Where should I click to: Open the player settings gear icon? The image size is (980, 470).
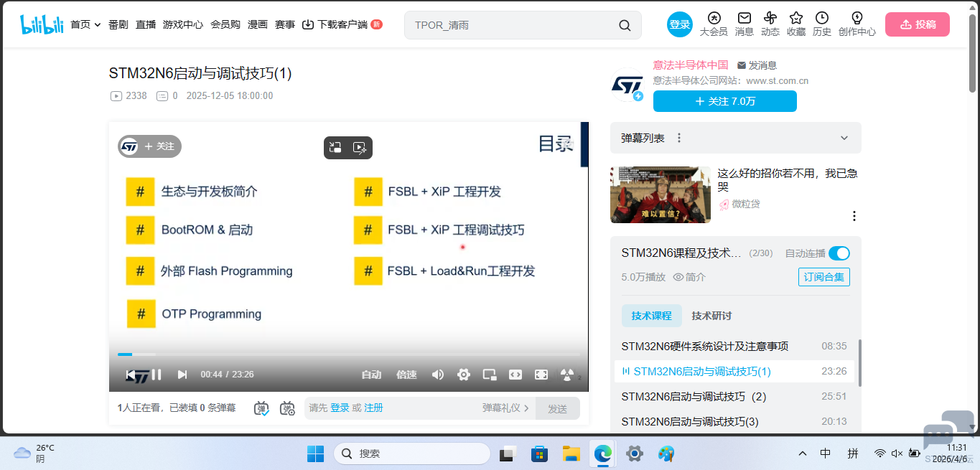[463, 374]
